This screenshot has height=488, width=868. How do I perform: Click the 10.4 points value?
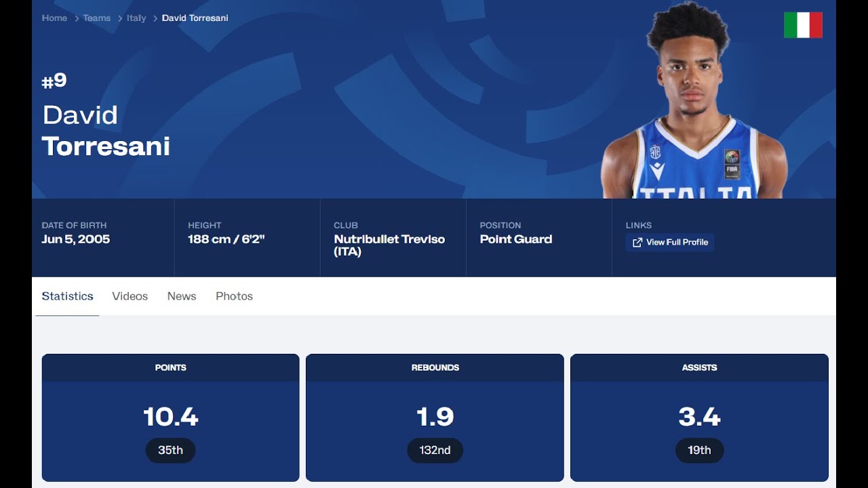point(170,417)
